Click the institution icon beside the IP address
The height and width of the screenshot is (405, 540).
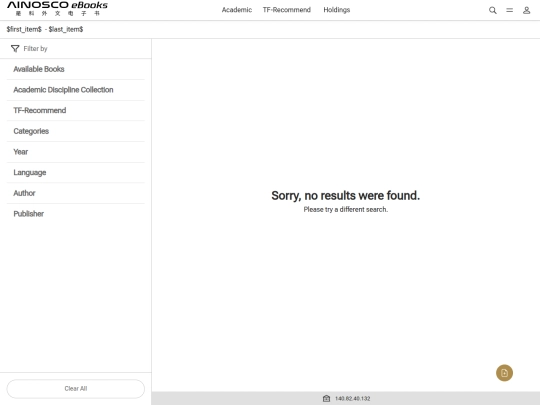(326, 398)
